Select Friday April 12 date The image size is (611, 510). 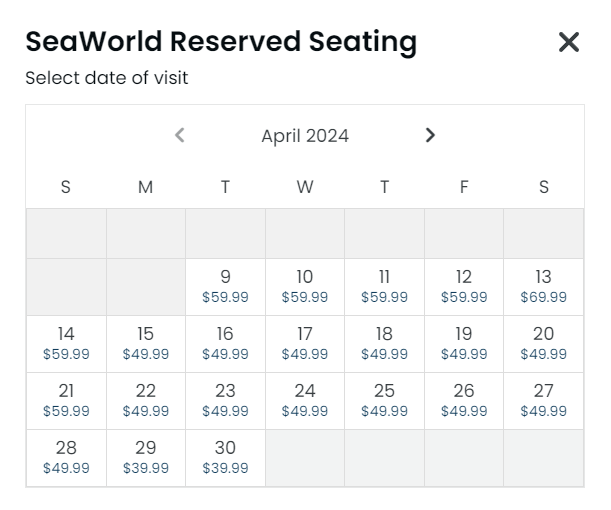(464, 286)
